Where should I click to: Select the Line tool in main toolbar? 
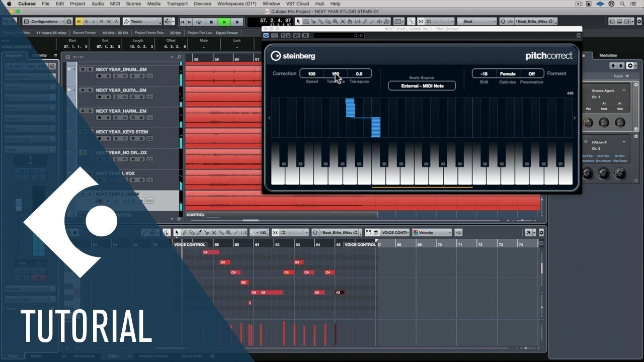pyautogui.click(x=372, y=22)
